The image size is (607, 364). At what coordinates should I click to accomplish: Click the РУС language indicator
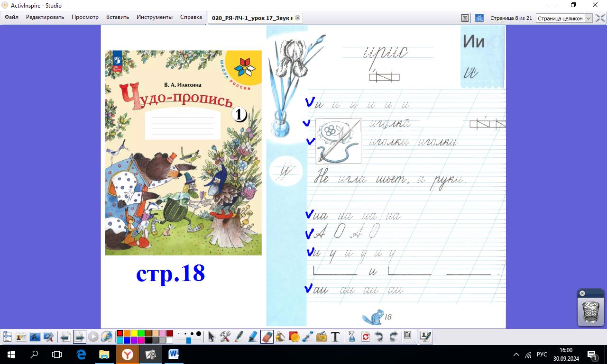pyautogui.click(x=542, y=355)
